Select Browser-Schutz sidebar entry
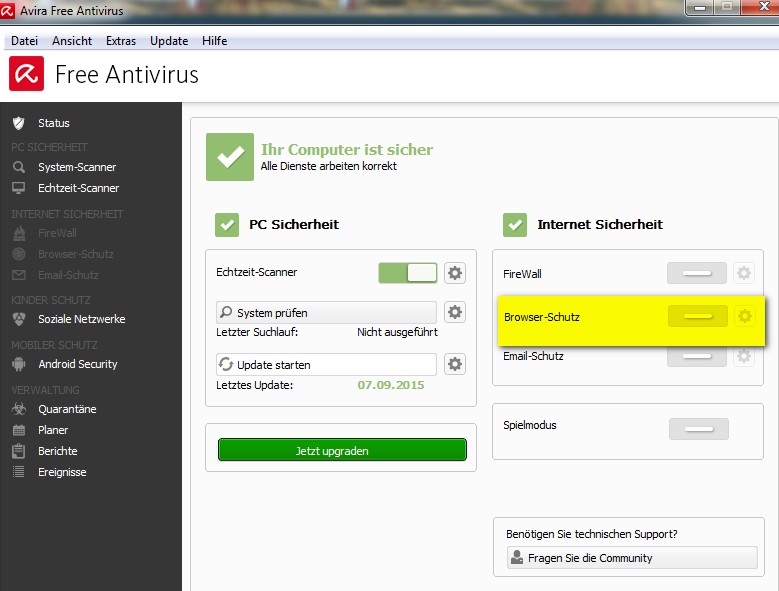The height and width of the screenshot is (591, 779). [76, 254]
